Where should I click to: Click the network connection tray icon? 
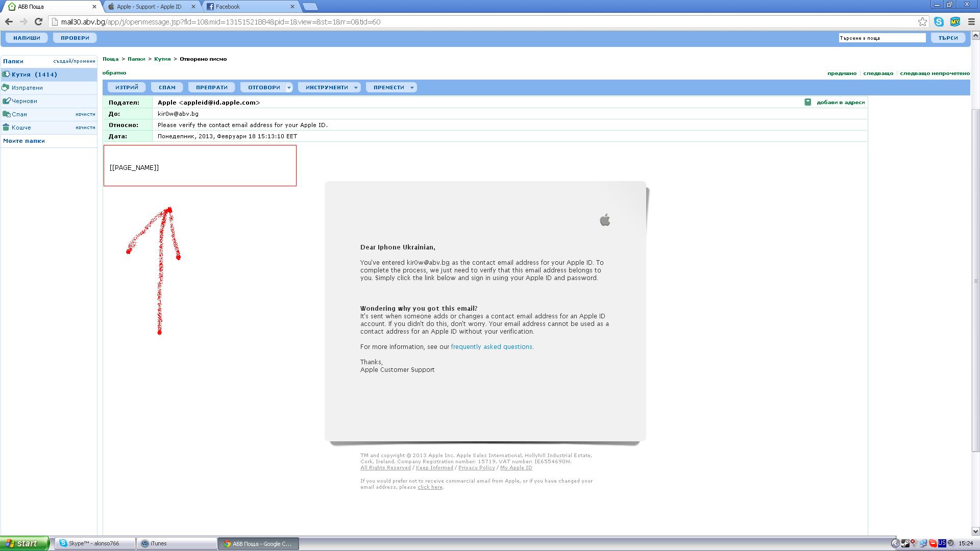click(923, 543)
